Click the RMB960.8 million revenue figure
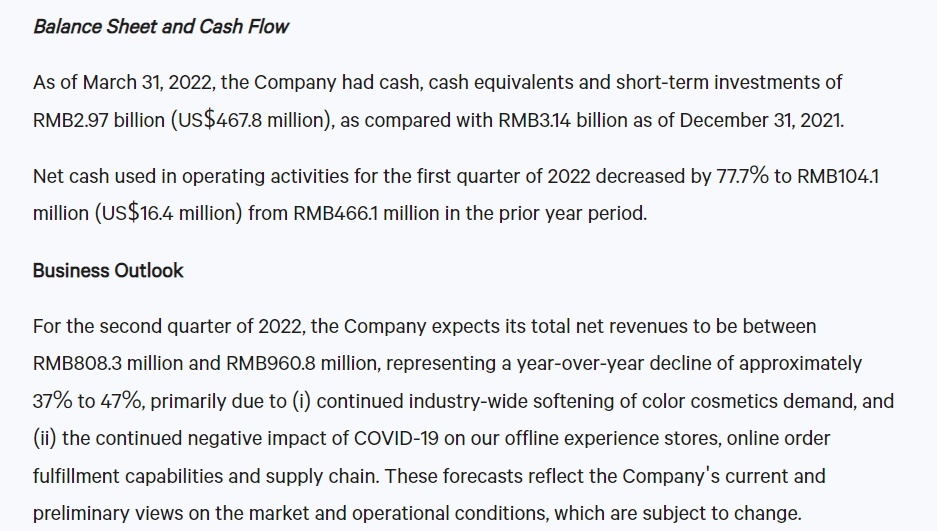Screen dimensions: 937x531 point(301,363)
